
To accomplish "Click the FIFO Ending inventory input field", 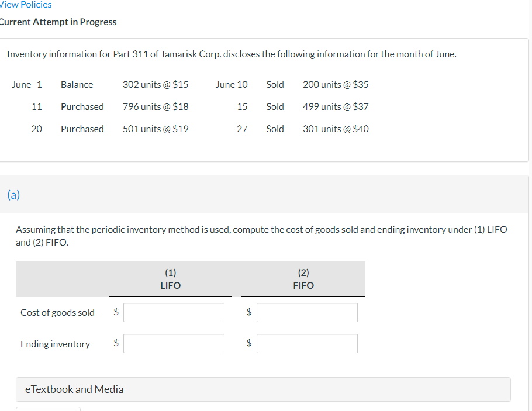I will [307, 343].
